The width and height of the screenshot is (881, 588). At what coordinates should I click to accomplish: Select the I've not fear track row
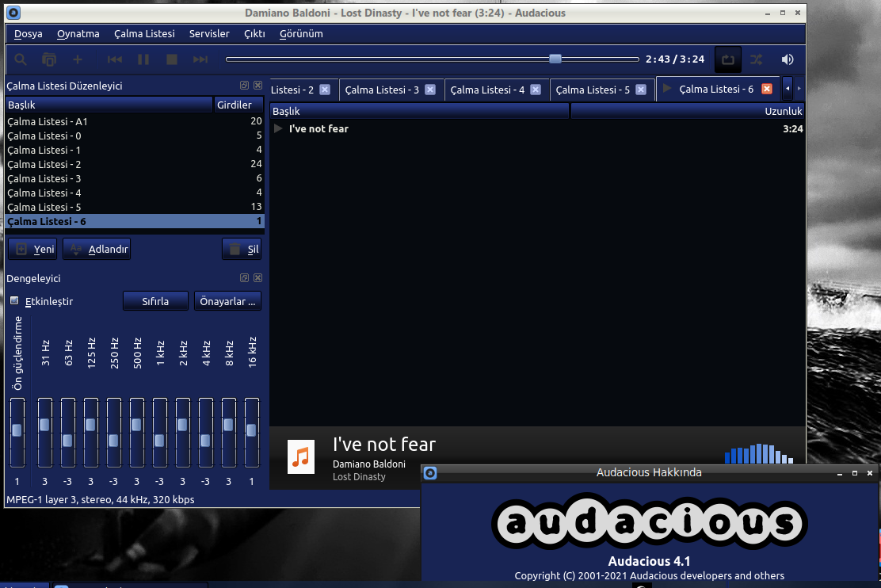(537, 128)
